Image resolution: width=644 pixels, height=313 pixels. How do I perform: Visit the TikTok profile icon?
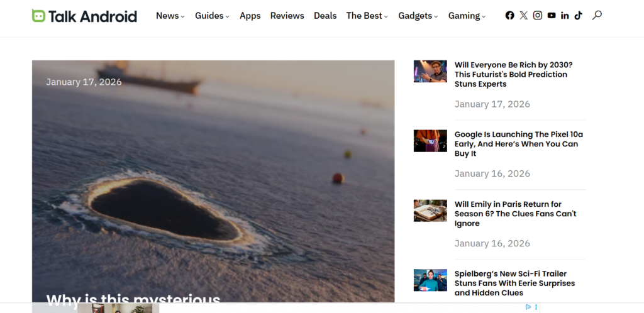coord(578,16)
